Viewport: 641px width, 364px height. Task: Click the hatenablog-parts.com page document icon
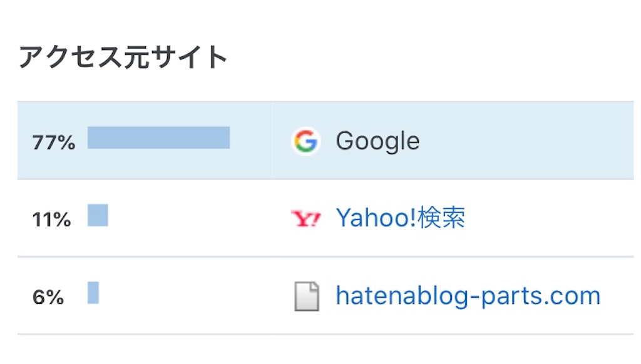click(307, 296)
